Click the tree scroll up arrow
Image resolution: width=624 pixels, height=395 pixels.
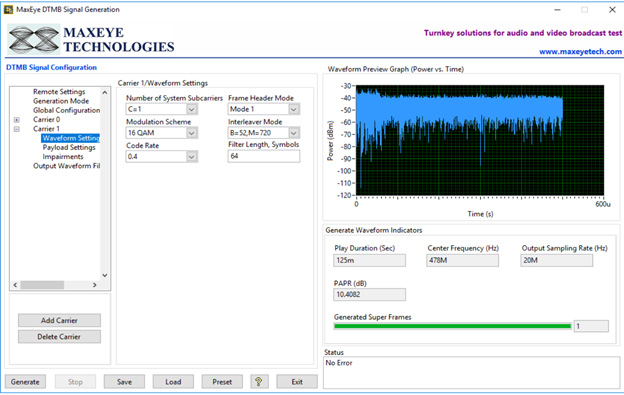point(105,92)
